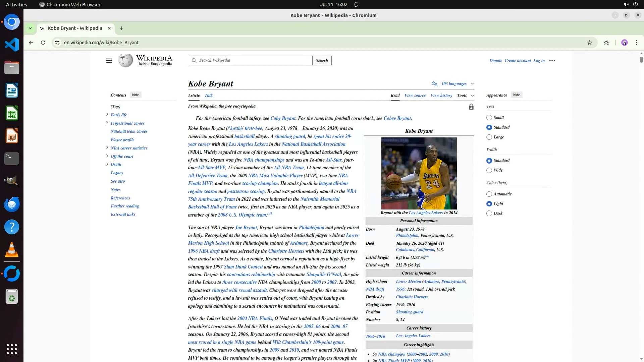The height and width of the screenshot is (362, 644).
Task: Expand Professional career contents section
Action: tap(107, 123)
